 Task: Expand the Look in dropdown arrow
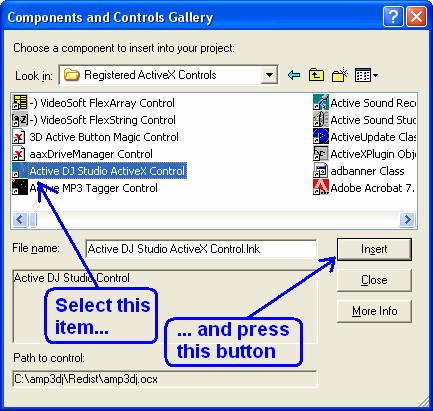tap(269, 75)
